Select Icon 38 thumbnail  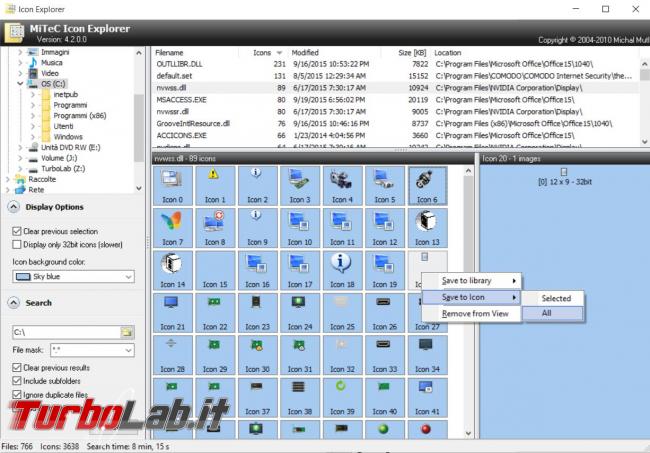point(300,397)
